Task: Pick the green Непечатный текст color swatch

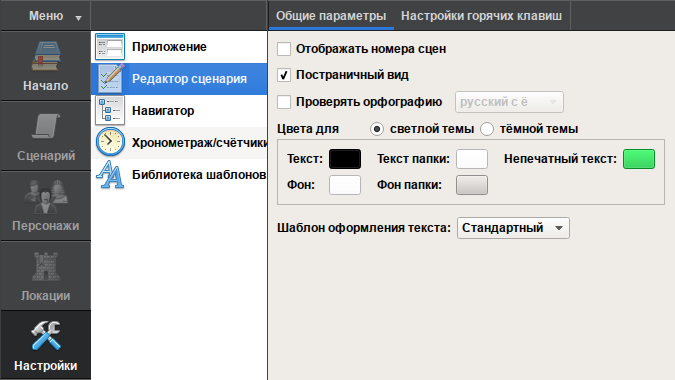Action: coord(639,159)
